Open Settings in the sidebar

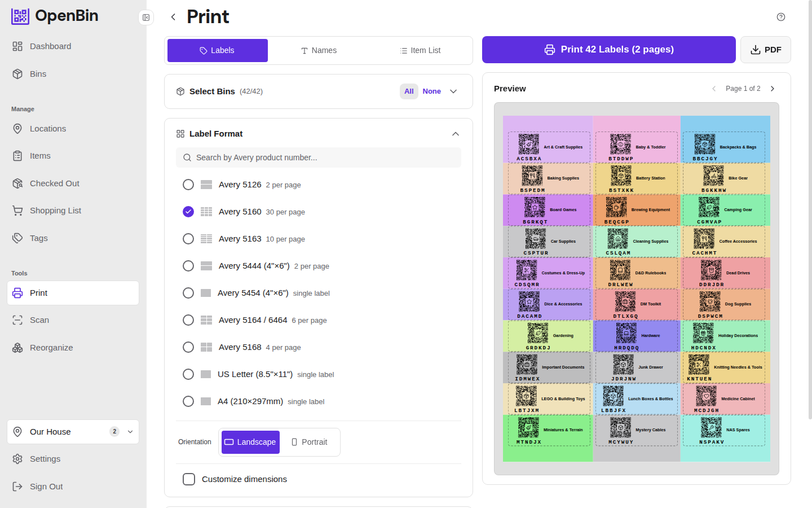[73, 459]
